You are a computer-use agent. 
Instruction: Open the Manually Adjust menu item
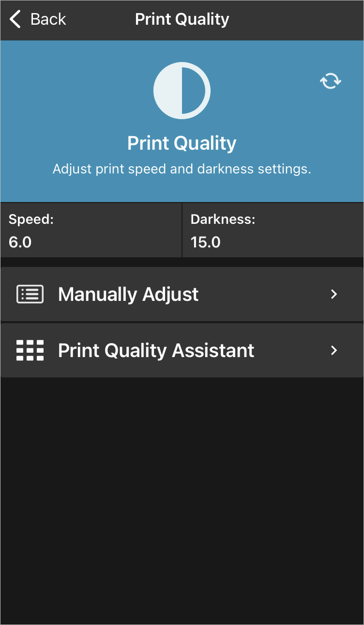point(182,294)
